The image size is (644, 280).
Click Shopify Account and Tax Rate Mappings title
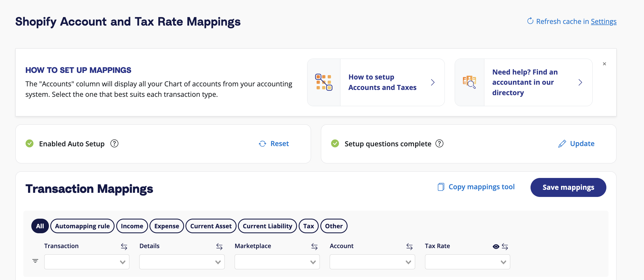point(128,22)
